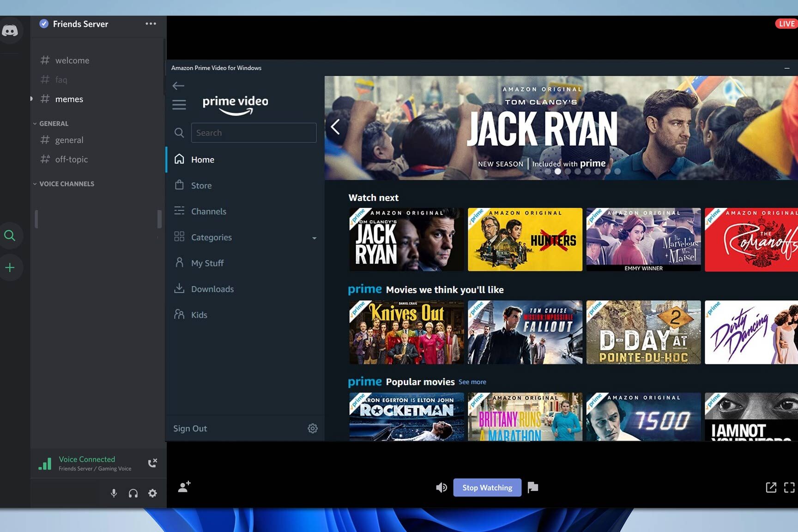The width and height of the screenshot is (798, 532).
Task: Click the Stop Watching button
Action: coord(487,488)
